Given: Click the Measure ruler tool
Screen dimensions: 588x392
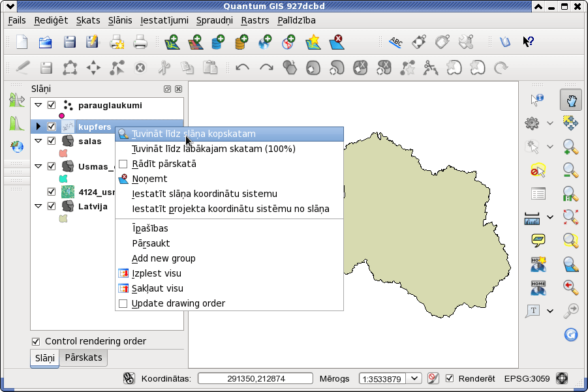Looking at the screenshot, I should [x=532, y=218].
